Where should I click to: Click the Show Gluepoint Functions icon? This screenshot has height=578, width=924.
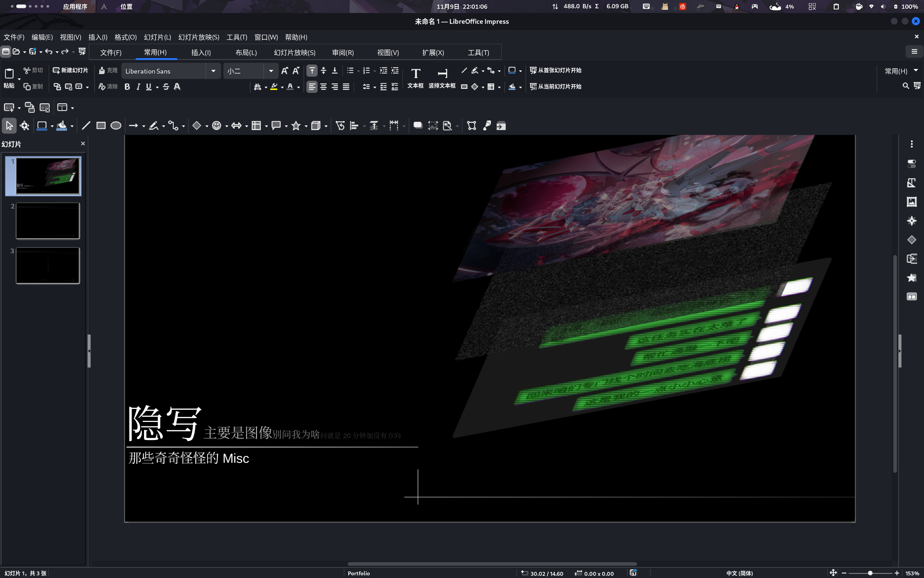tap(487, 126)
